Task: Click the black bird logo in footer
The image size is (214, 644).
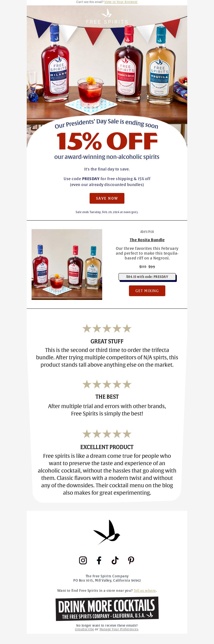Action: tap(107, 532)
